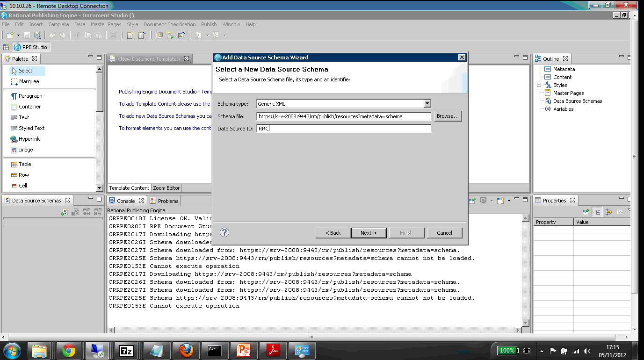Expand the Styles node in Outline
644x360 pixels.
point(539,85)
